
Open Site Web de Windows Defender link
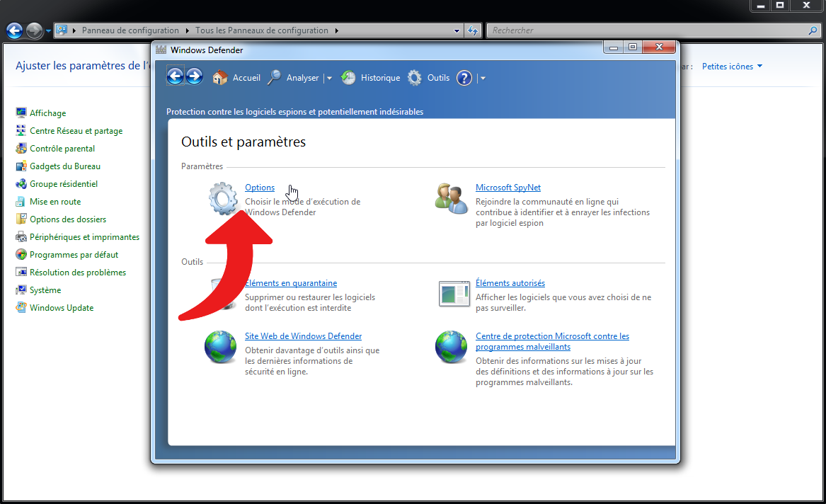[304, 336]
